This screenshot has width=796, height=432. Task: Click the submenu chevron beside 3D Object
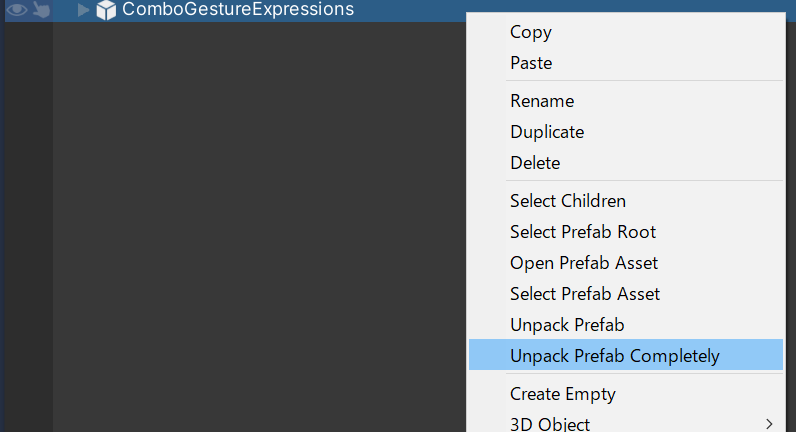(x=769, y=424)
